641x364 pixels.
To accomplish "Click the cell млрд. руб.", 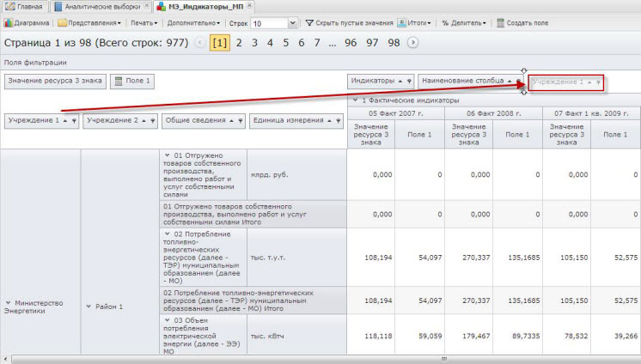I will coord(296,175).
